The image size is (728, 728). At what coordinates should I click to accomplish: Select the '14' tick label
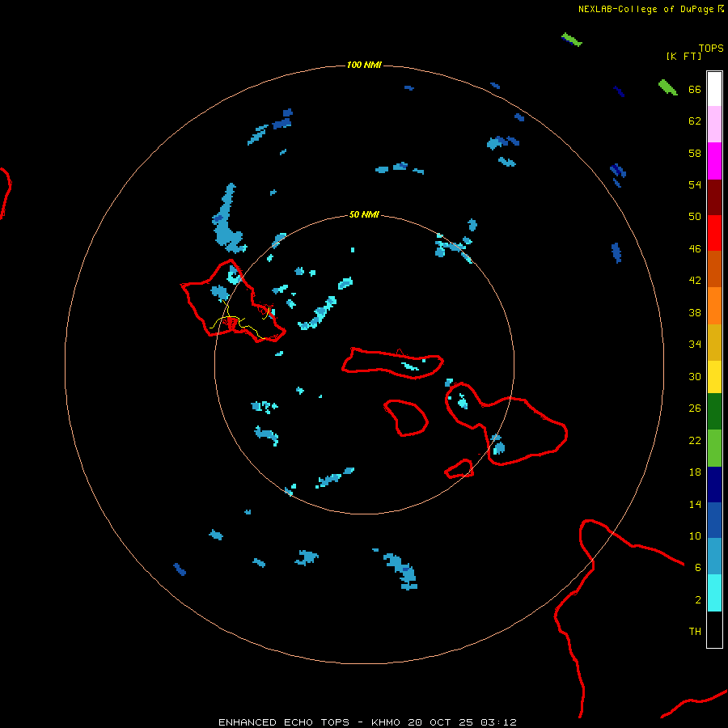pos(695,504)
